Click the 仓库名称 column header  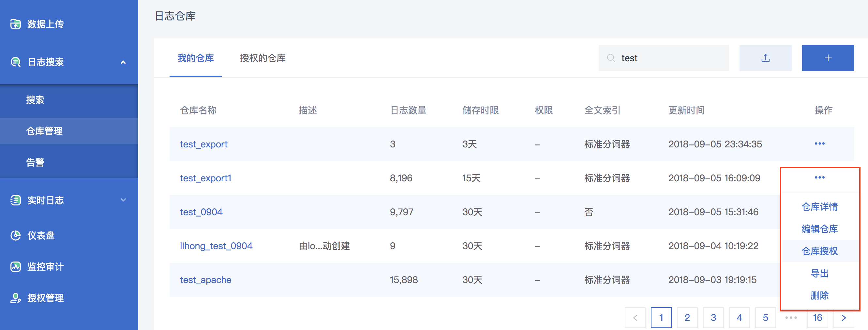(198, 110)
